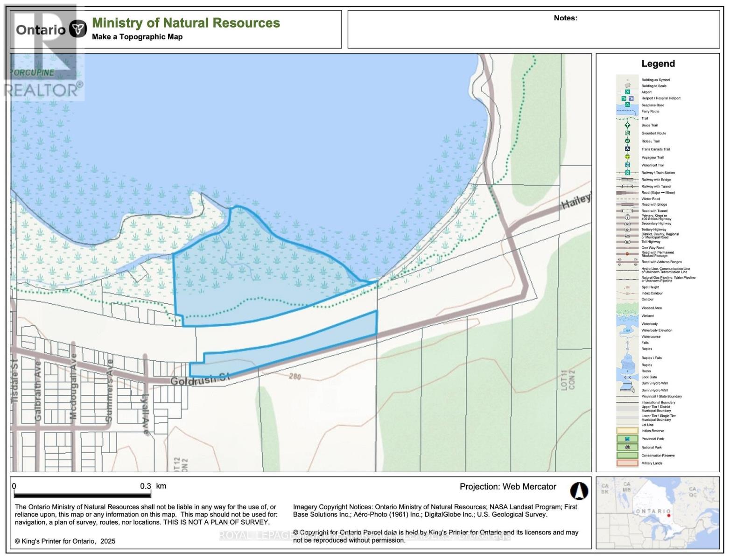Screen dimensions: 730x560
Task: Click the Goldrush St road label
Action: click(x=200, y=379)
